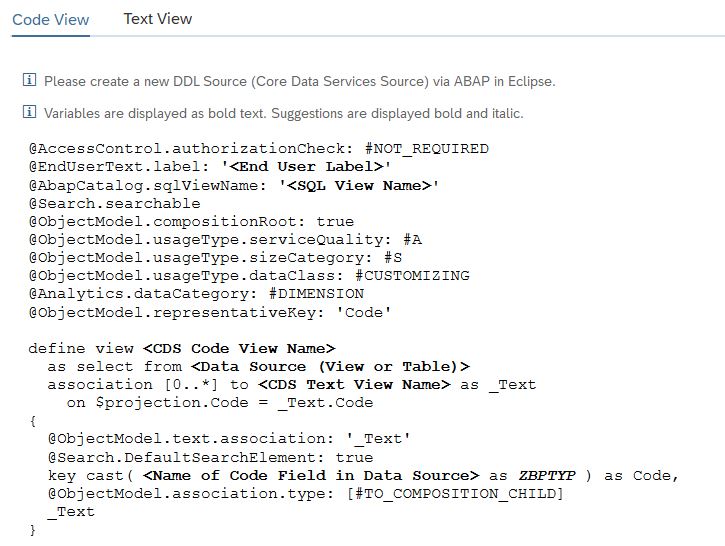Click the #NOT_REQUIRED authorization value

[x=426, y=149]
